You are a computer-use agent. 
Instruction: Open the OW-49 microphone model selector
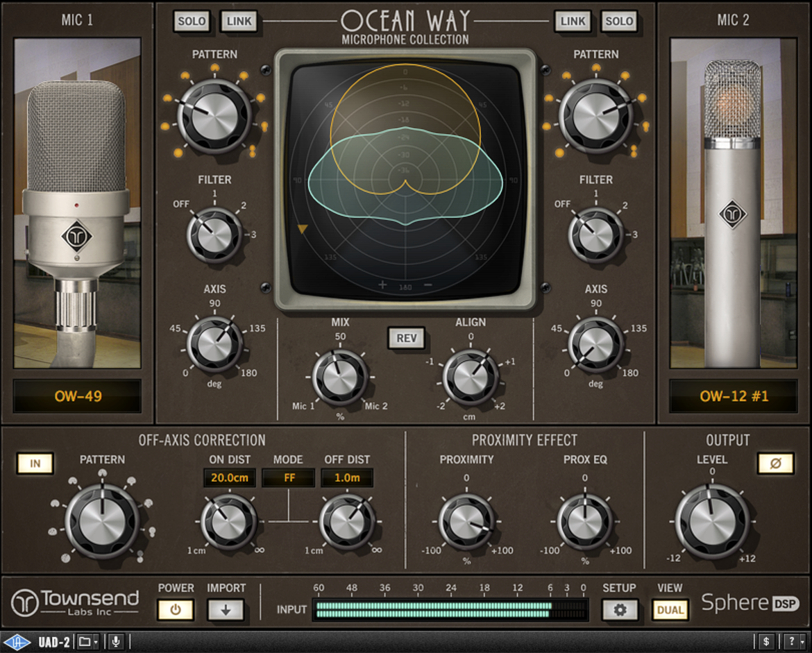pos(78,396)
